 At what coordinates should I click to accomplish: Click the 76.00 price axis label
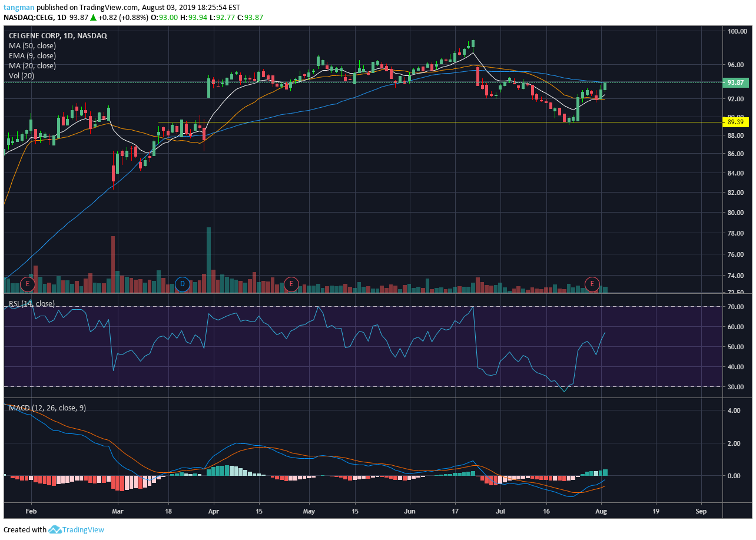tap(737, 254)
